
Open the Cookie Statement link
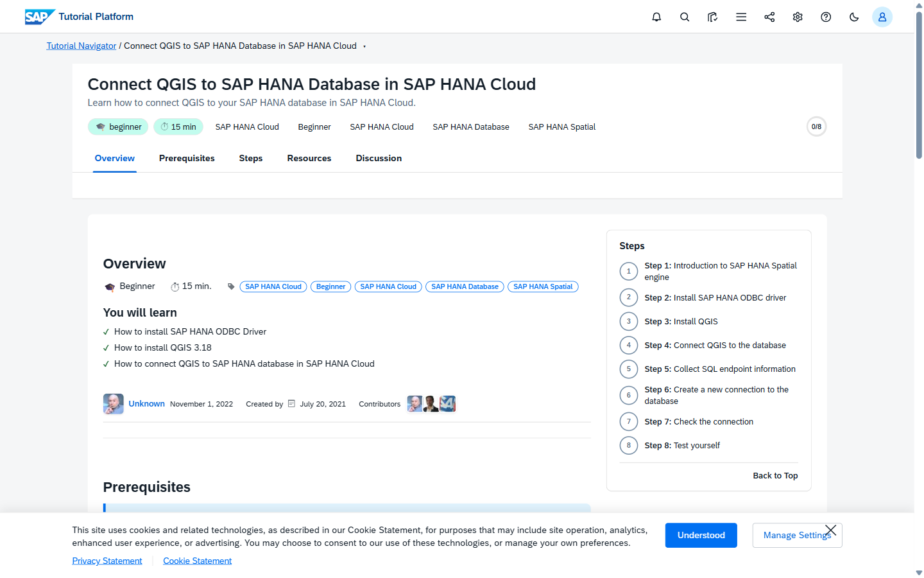(x=197, y=561)
